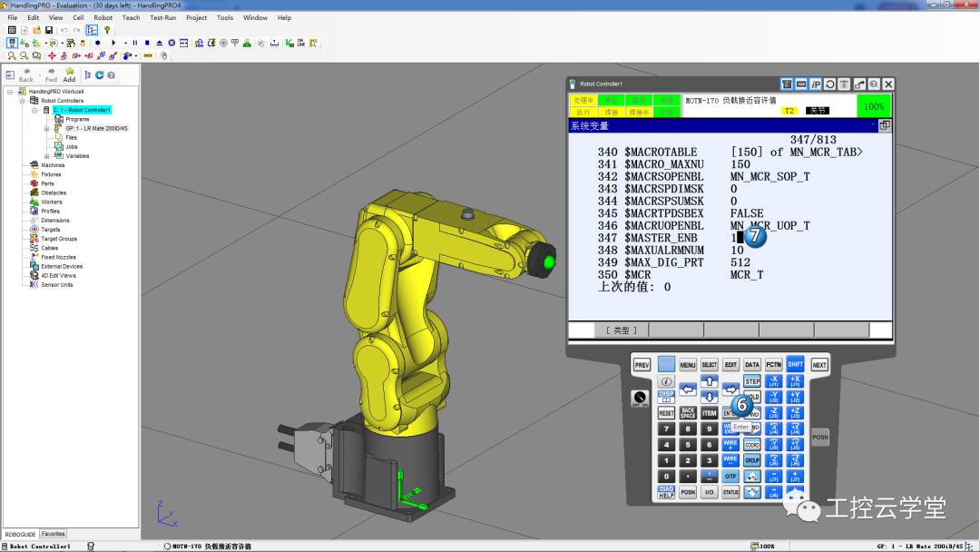Screen dimensions: 980x552
Task: Select Sensor Units in the cell tree
Action: point(56,284)
